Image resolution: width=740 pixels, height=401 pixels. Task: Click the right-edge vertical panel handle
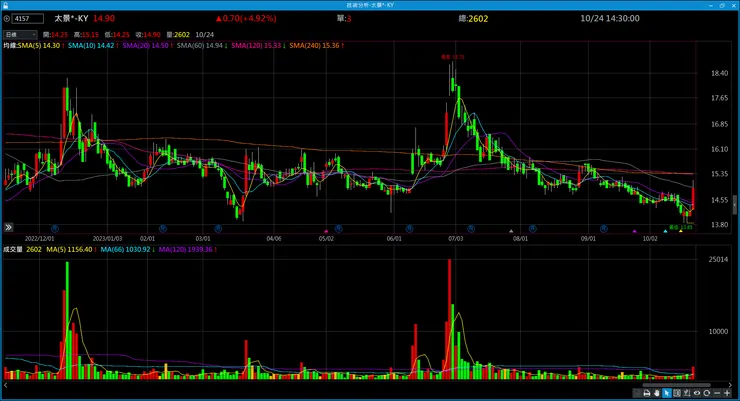point(735,205)
